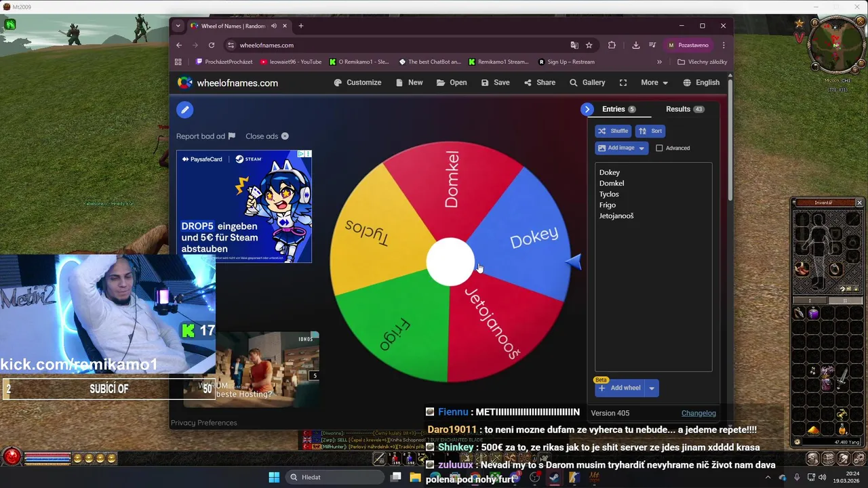868x488 pixels.
Task: Spin the wheel via white center hub
Action: (450, 262)
